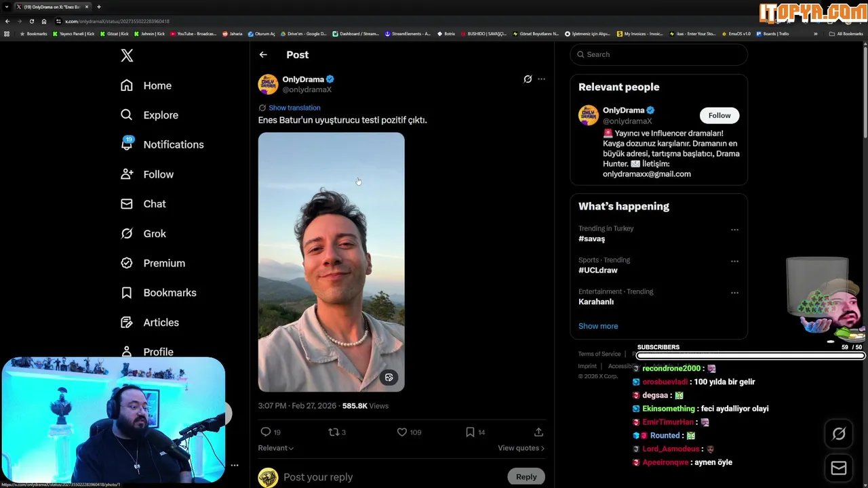868x488 pixels.
Task: Click Show more under What's happening
Action: click(x=598, y=326)
